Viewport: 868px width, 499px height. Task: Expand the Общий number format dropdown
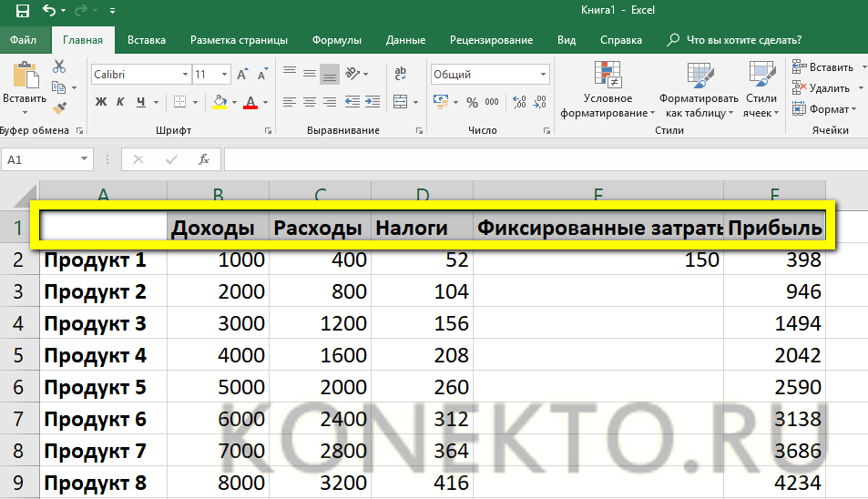tap(544, 75)
